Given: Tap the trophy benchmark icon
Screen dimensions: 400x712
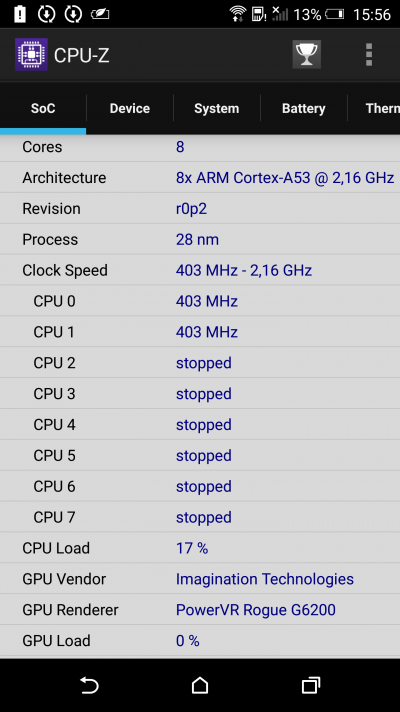Looking at the screenshot, I should pos(306,55).
